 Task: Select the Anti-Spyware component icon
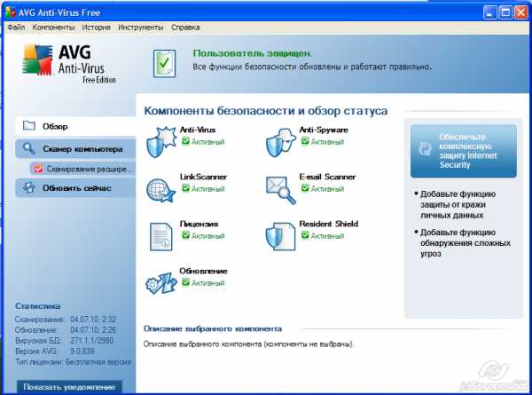point(280,143)
